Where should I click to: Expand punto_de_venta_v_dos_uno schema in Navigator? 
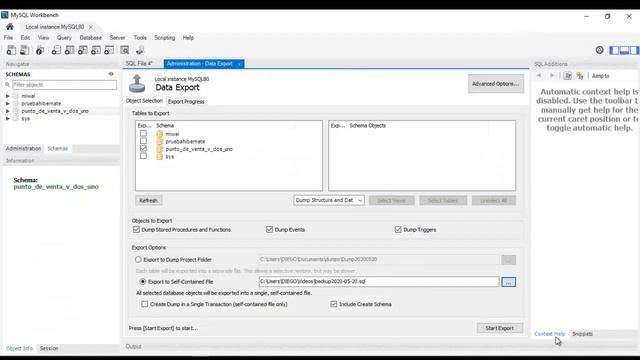(7, 111)
